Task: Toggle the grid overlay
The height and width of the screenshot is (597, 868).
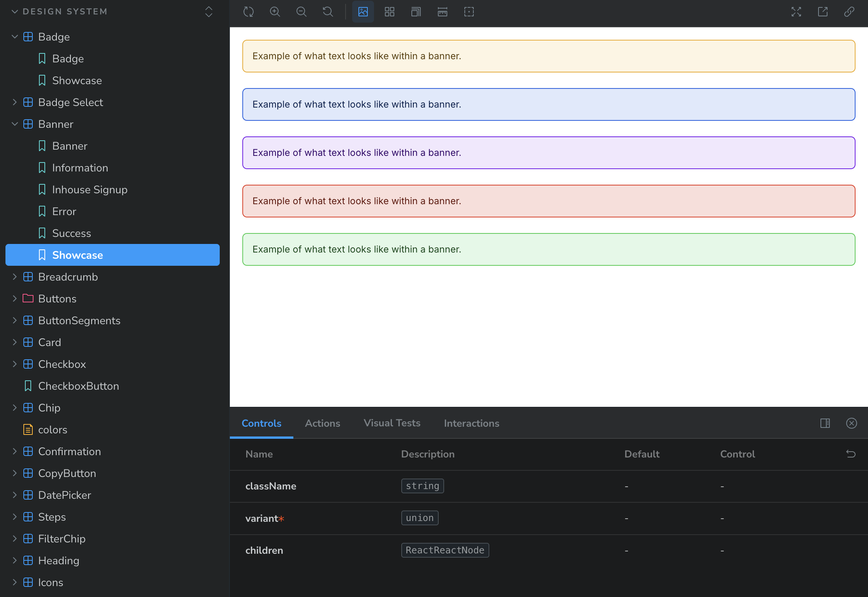Action: 390,12
